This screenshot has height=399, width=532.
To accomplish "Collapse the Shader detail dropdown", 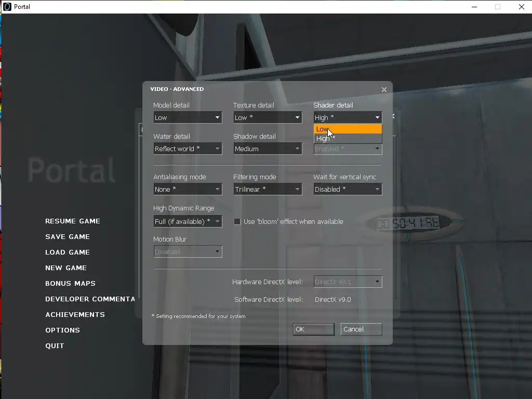I will pyautogui.click(x=348, y=117).
